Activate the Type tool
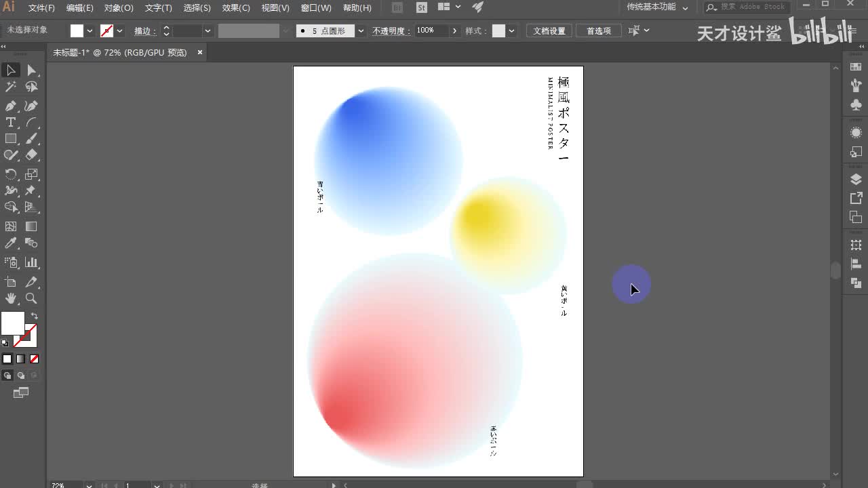 tap(11, 123)
